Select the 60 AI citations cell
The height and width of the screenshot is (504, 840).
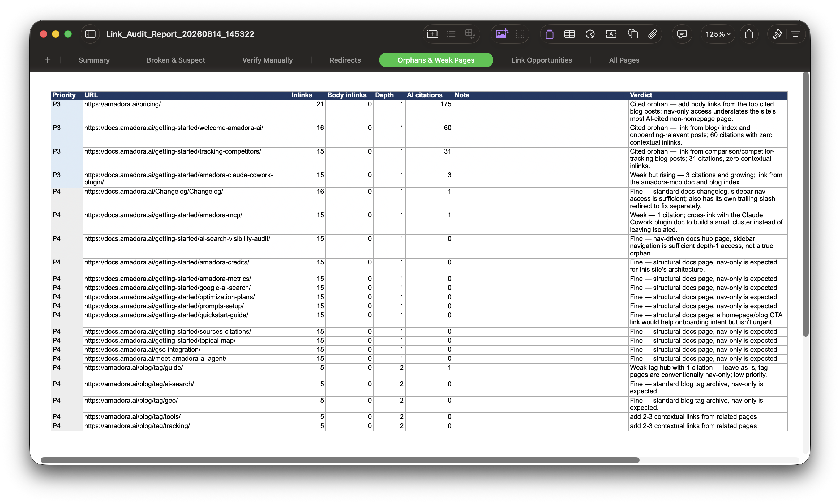tap(429, 135)
